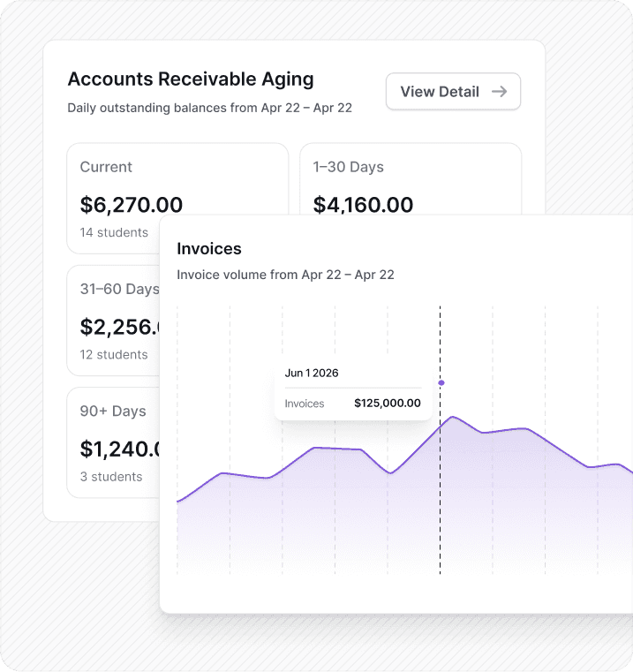This screenshot has width=633, height=672.
Task: Select the 90+ Days label
Action: 113,411
